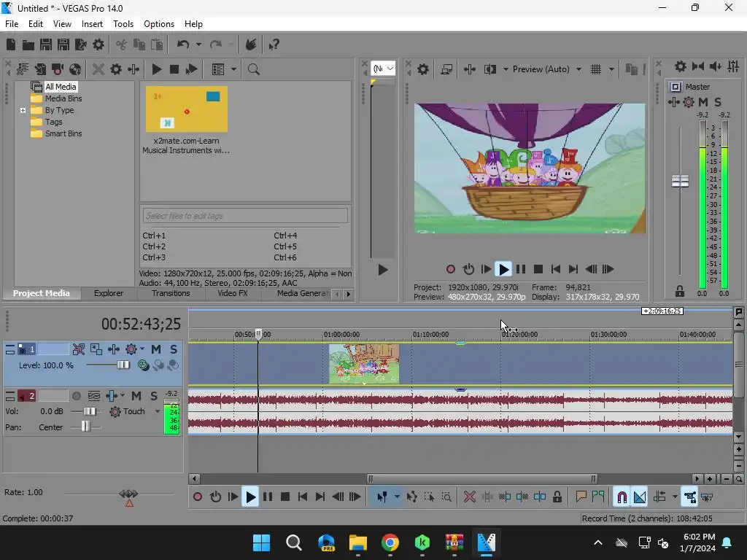Click the Insert Marker icon in timeline toolbar
Image resolution: width=747 pixels, height=560 pixels.
581,497
